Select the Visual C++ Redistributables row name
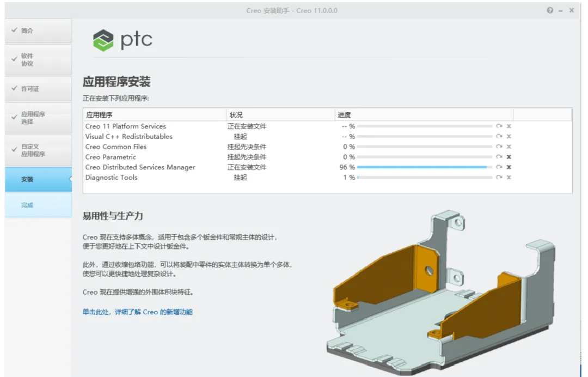 [x=128, y=137]
